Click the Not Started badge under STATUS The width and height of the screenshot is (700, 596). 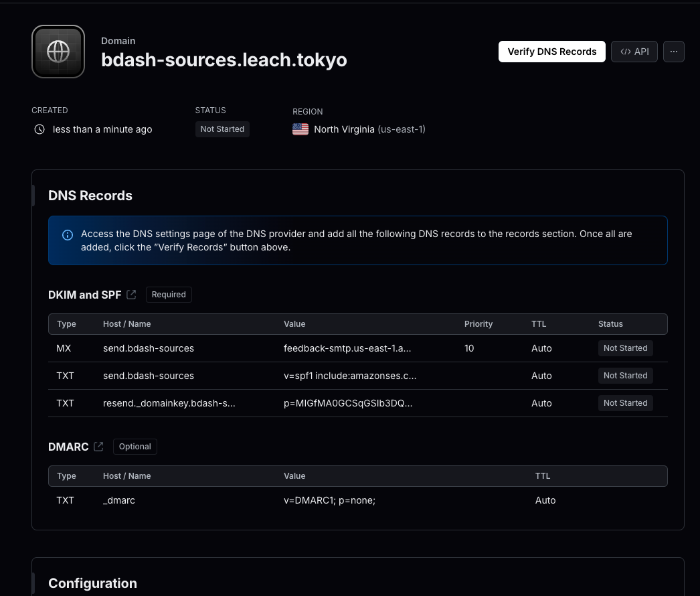click(x=222, y=129)
